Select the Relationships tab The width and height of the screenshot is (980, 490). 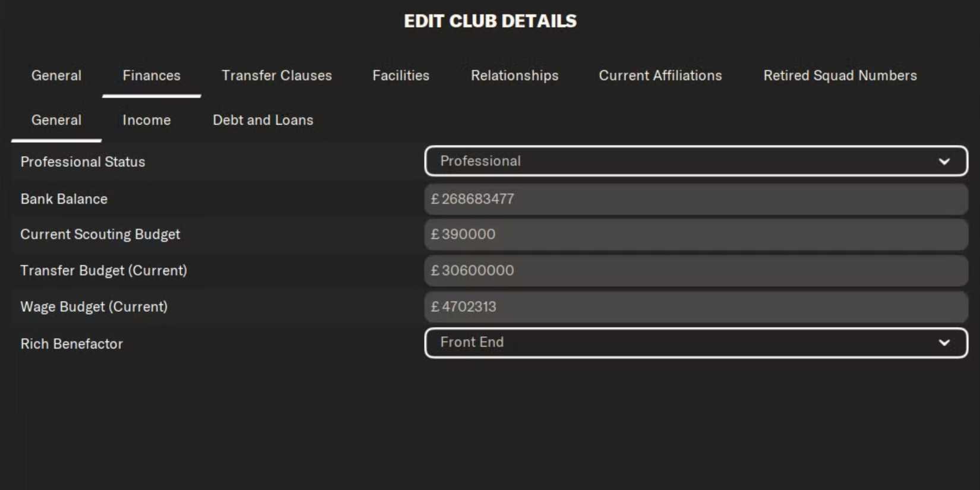514,75
